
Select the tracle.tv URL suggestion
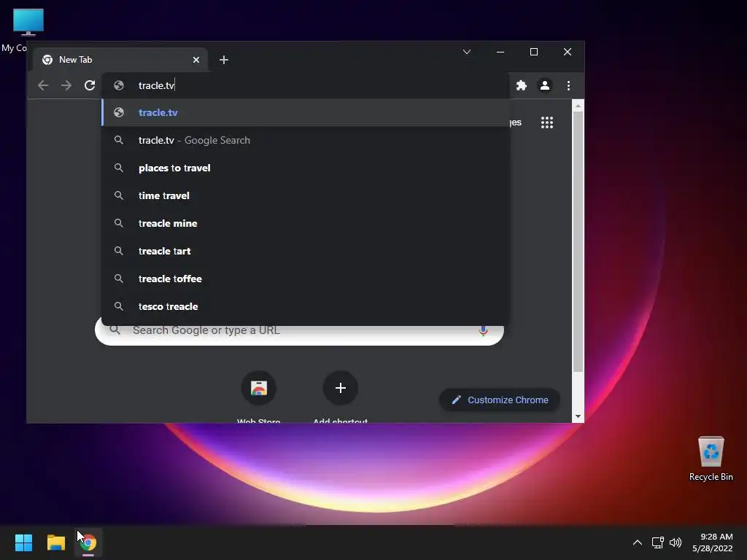(x=306, y=112)
